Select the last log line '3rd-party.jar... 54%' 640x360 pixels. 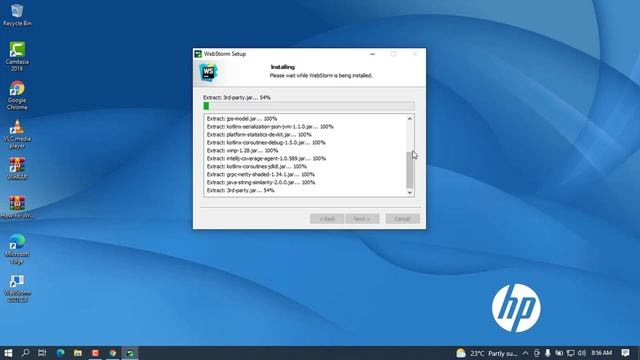(240, 190)
